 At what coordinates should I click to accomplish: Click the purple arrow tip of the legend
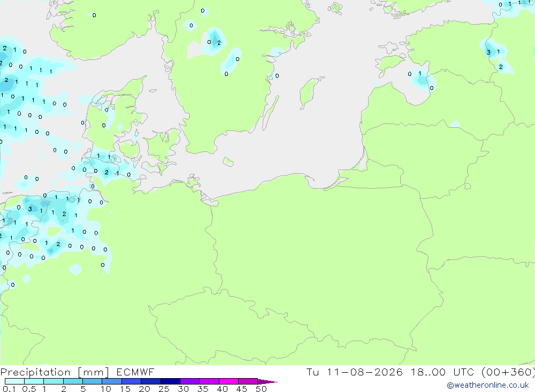point(267,382)
